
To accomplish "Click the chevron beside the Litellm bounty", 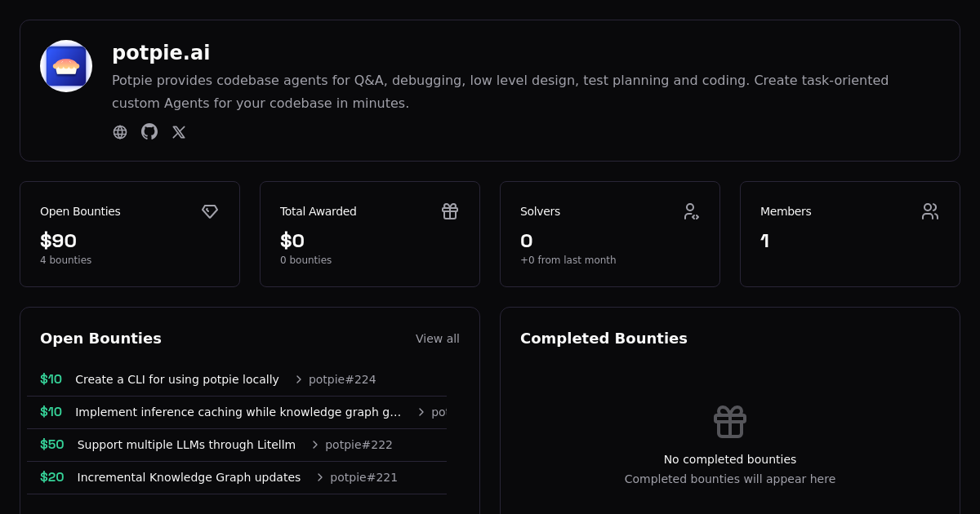I will coord(315,445).
